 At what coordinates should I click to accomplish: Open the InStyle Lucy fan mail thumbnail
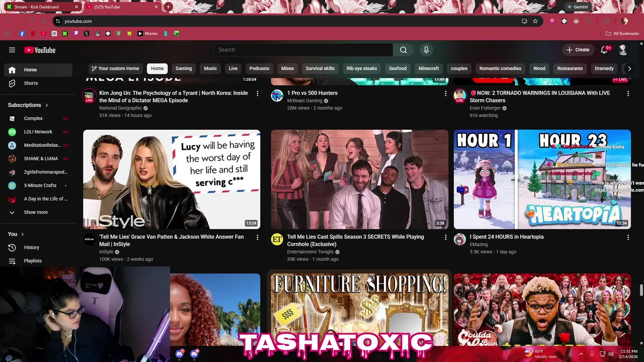pyautogui.click(x=172, y=179)
